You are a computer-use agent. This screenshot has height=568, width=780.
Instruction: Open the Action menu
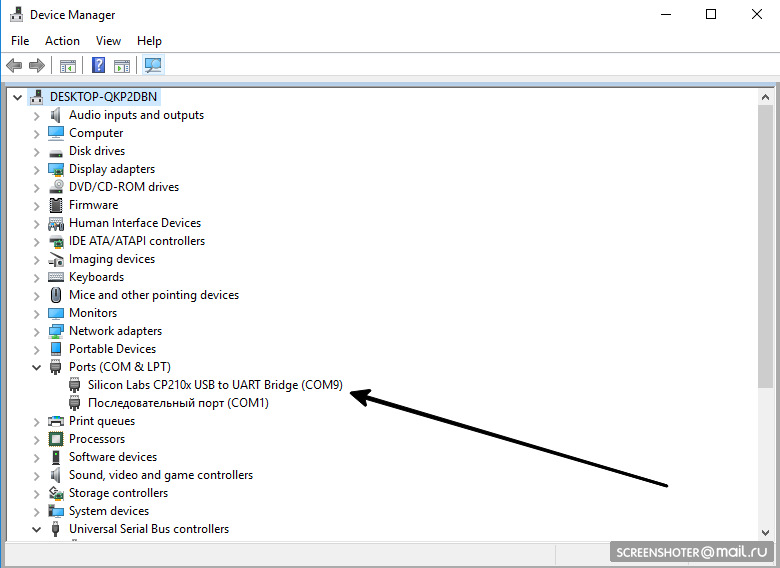(62, 41)
